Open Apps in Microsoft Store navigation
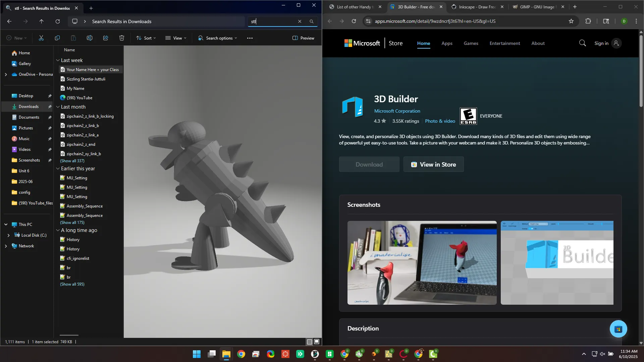The image size is (644, 362). [447, 43]
